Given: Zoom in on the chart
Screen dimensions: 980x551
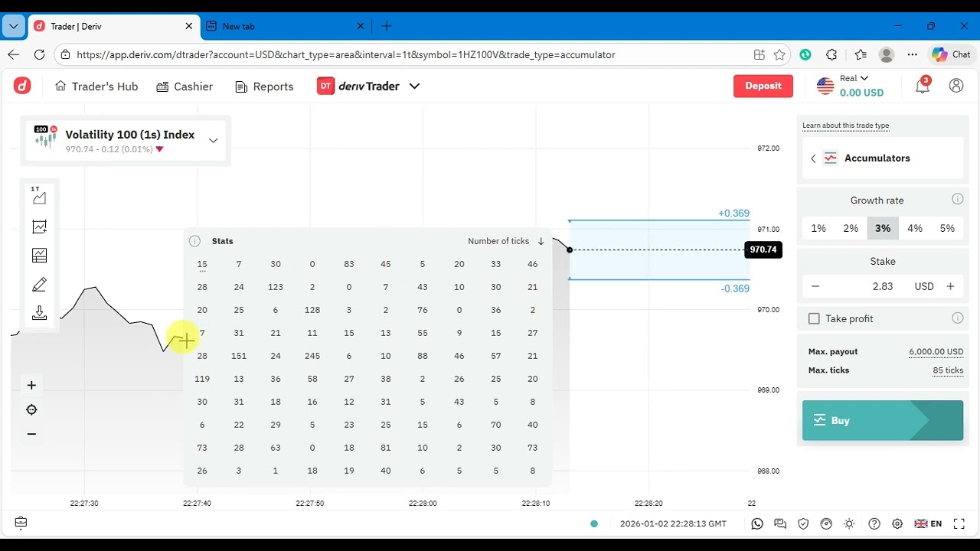Looking at the screenshot, I should click(x=31, y=385).
